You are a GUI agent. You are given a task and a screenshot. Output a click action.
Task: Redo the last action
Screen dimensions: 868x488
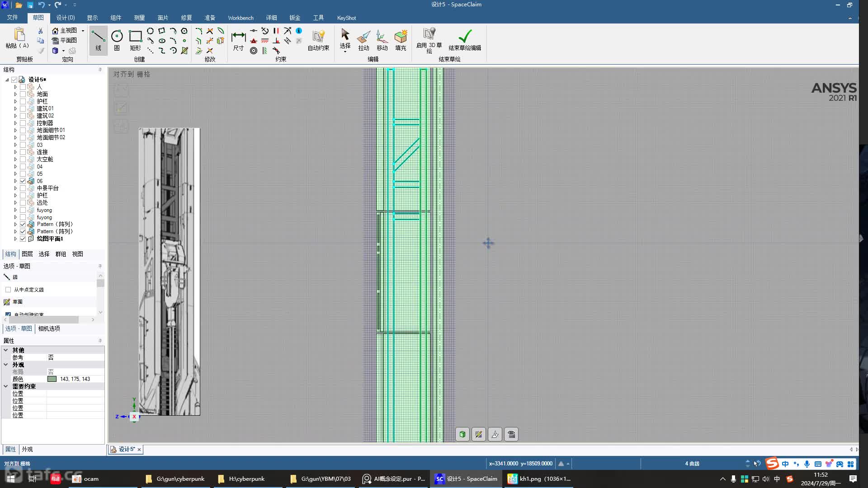tap(58, 5)
